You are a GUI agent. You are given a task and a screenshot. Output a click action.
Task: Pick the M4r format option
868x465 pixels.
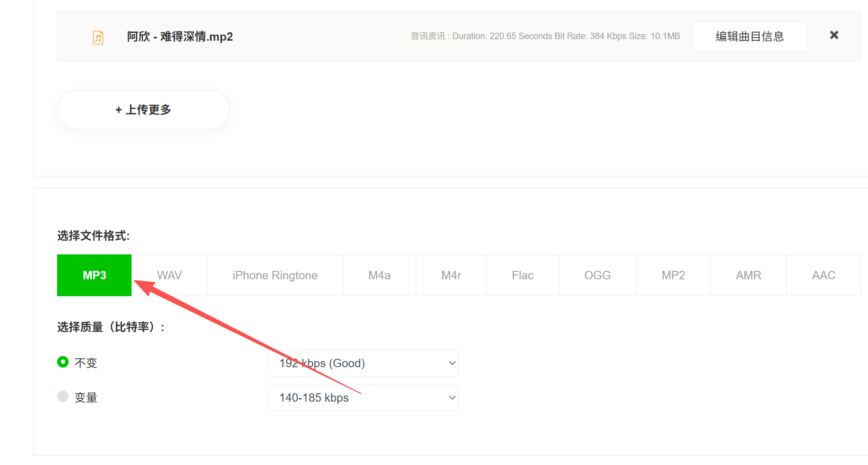click(451, 275)
